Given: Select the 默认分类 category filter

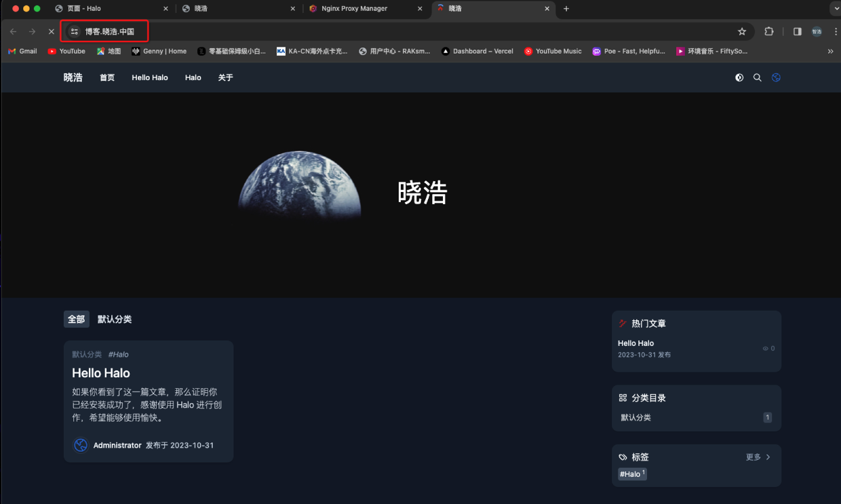Looking at the screenshot, I should (115, 319).
